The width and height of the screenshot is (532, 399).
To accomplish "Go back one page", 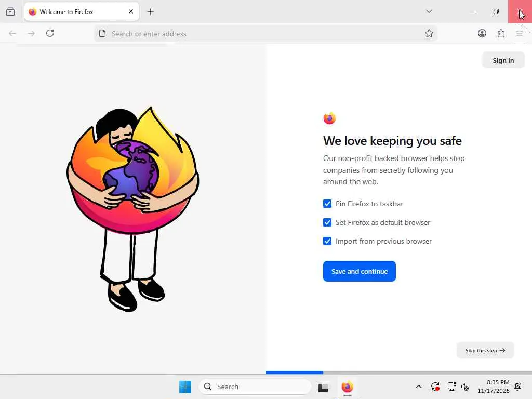I will 12,33.
